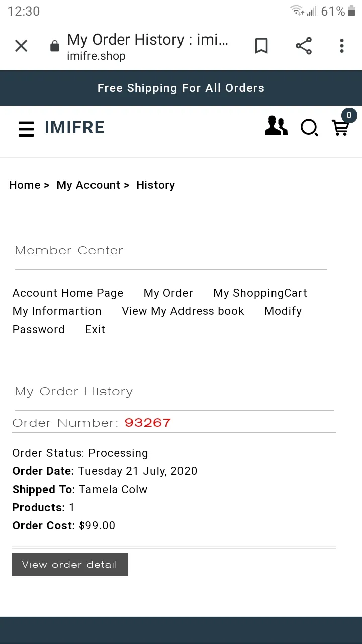This screenshot has height=644, width=362.
Task: Open the three-dot browser menu
Action: (342, 46)
